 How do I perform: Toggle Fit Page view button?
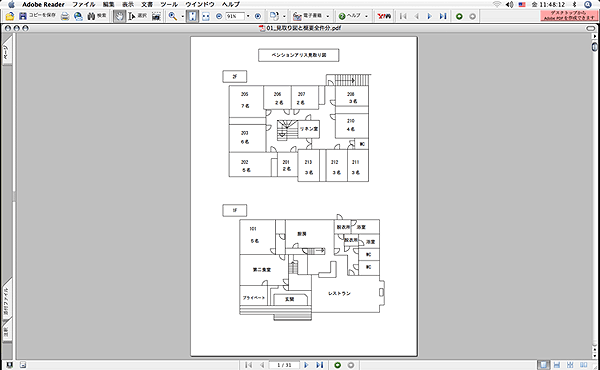[x=192, y=16]
